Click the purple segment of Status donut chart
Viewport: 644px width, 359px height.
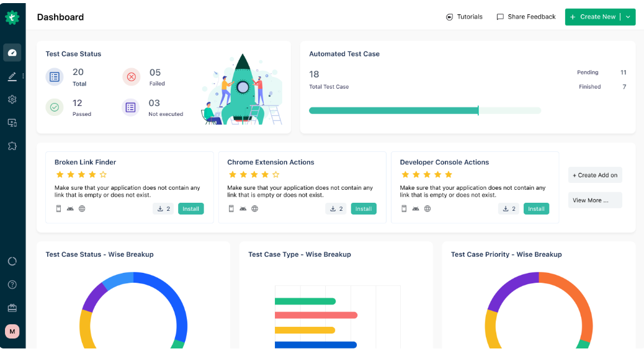pos(94,297)
